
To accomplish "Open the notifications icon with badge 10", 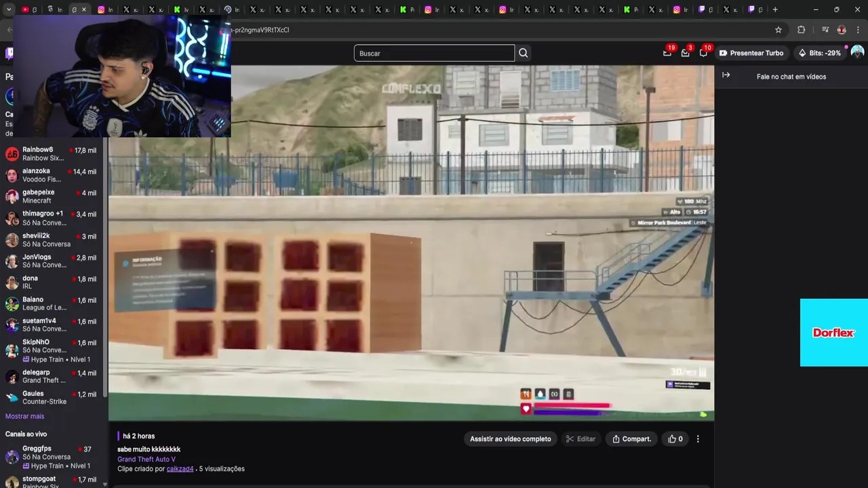I will point(703,53).
